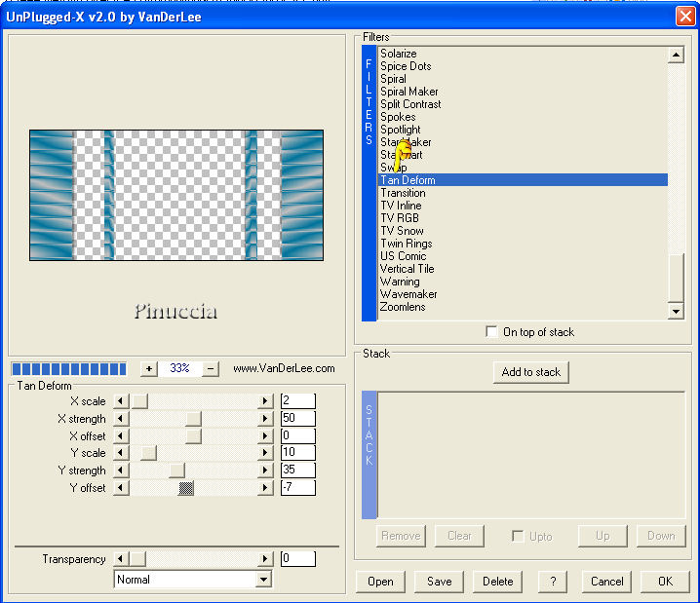Click the zoom out minus button
The height and width of the screenshot is (603, 700).
click(x=211, y=369)
